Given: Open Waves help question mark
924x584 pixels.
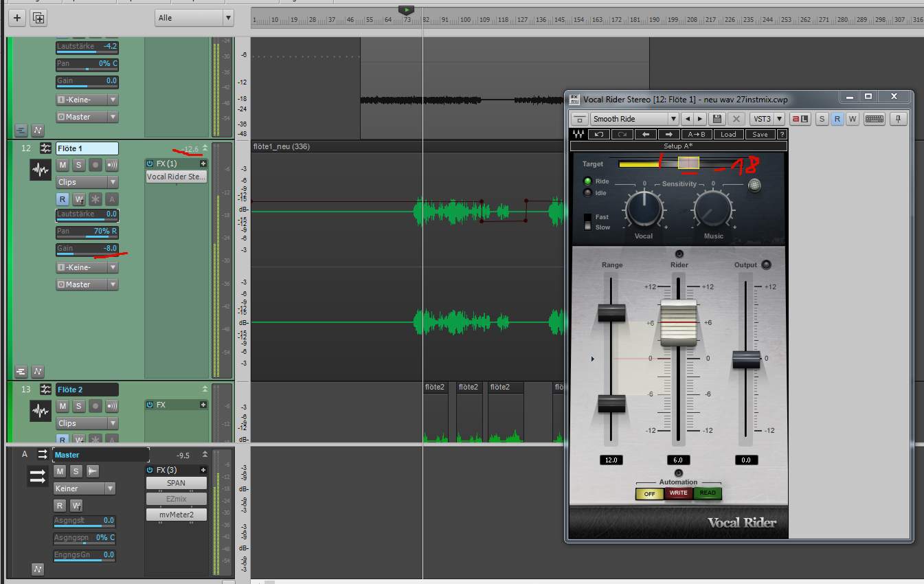Looking at the screenshot, I should click(x=781, y=134).
